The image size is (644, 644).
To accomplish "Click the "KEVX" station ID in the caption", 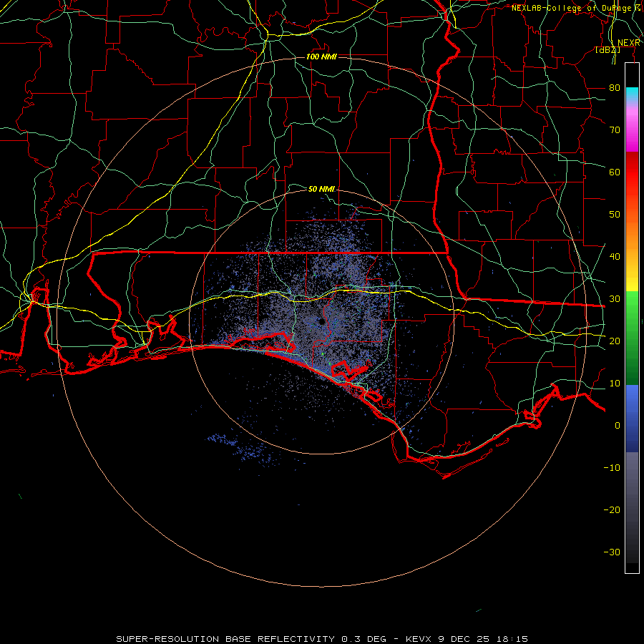I will (418, 639).
